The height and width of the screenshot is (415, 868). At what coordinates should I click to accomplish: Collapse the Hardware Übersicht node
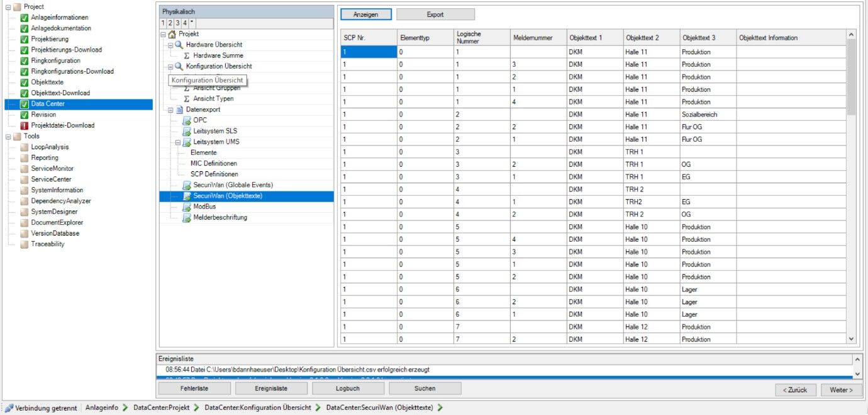pos(171,45)
